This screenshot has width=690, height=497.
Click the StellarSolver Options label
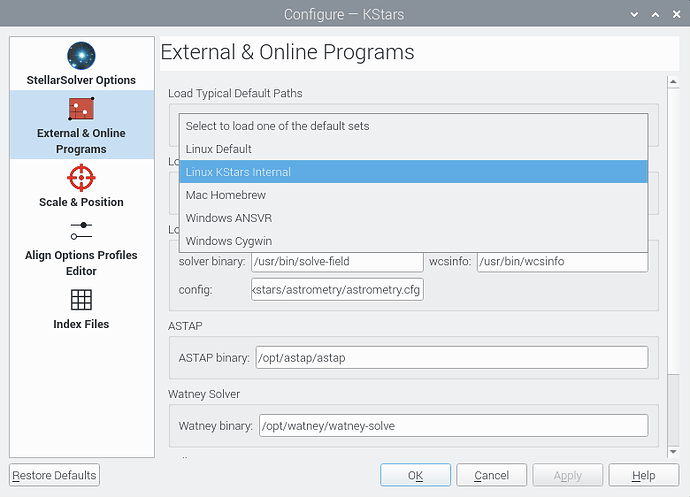[x=81, y=80]
